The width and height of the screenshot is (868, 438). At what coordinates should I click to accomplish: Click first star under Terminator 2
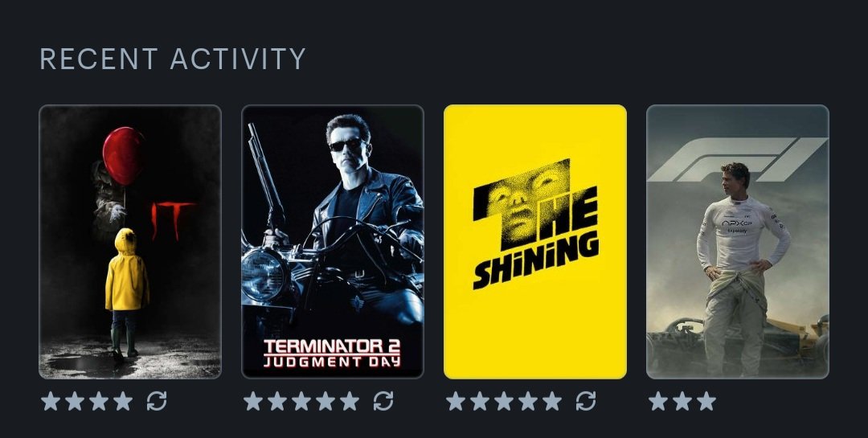click(253, 401)
